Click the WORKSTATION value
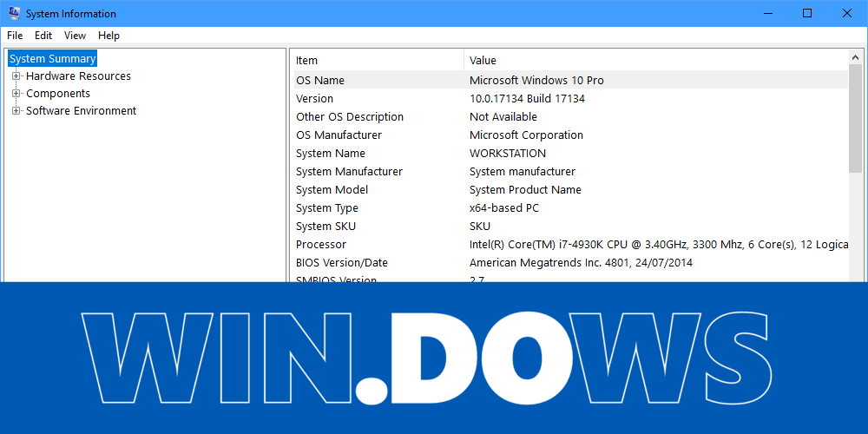This screenshot has width=868, height=434. 507,154
